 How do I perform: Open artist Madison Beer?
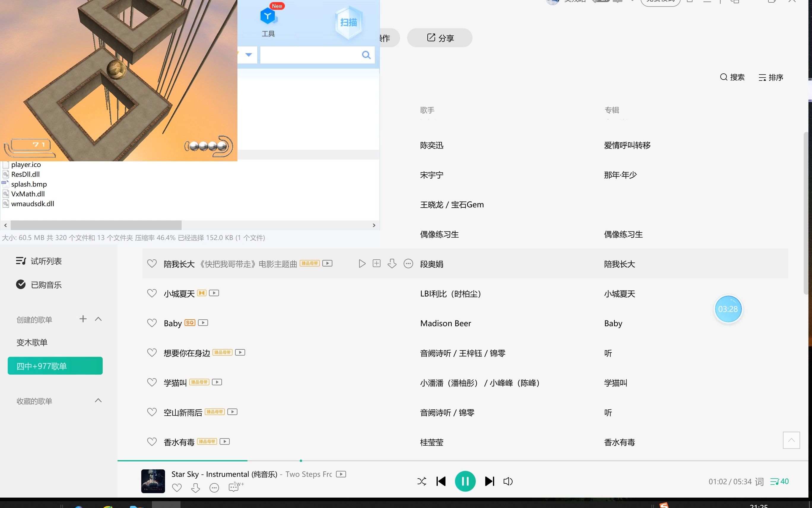point(445,323)
